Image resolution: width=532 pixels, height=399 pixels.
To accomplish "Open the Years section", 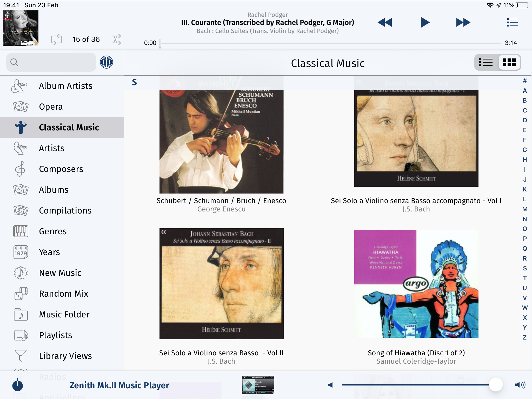I will [62, 252].
